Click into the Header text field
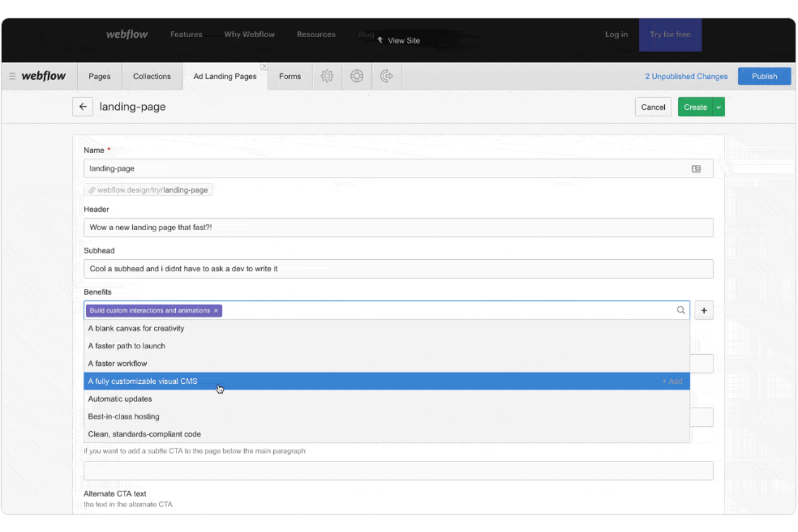The width and height of the screenshot is (798, 532). pos(398,227)
